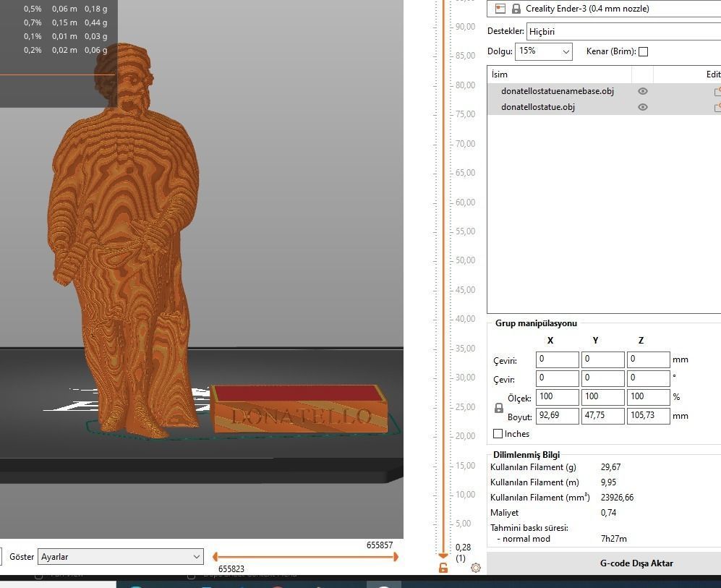Click the Kullanılan Filament (m) value 9,95

(x=608, y=482)
